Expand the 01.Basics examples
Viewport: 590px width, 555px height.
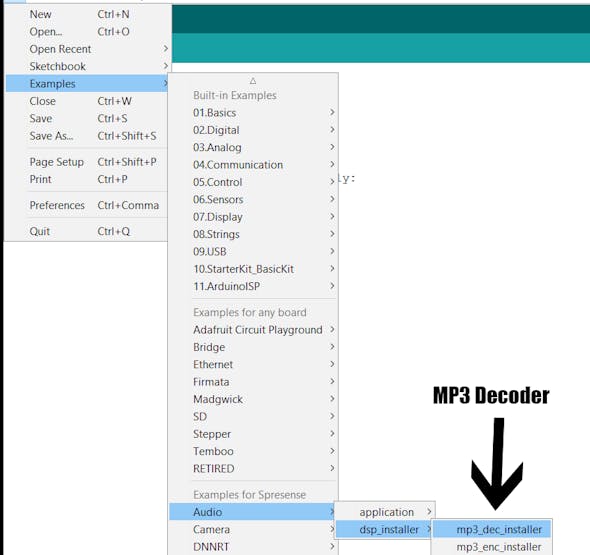(253, 113)
